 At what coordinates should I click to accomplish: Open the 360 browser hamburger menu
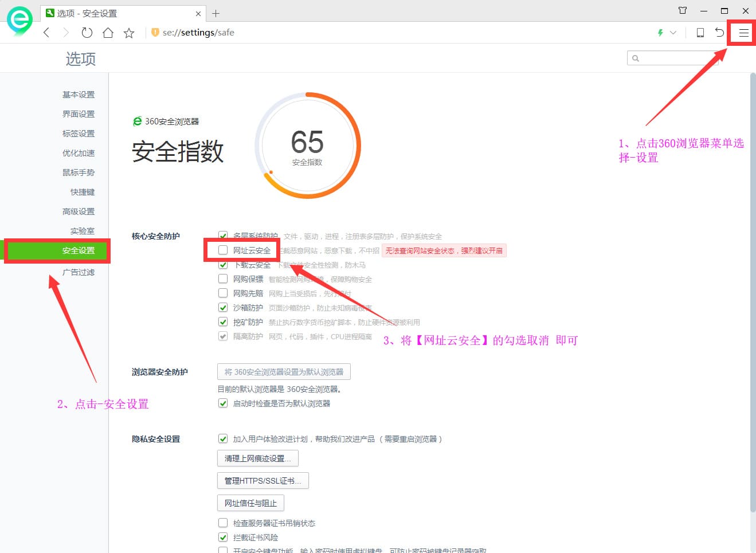743,33
